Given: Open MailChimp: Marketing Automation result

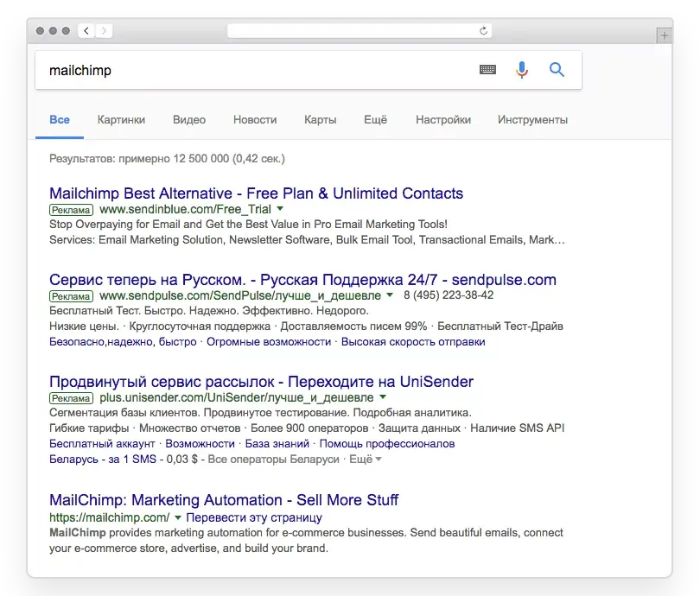Looking at the screenshot, I should click(224, 500).
